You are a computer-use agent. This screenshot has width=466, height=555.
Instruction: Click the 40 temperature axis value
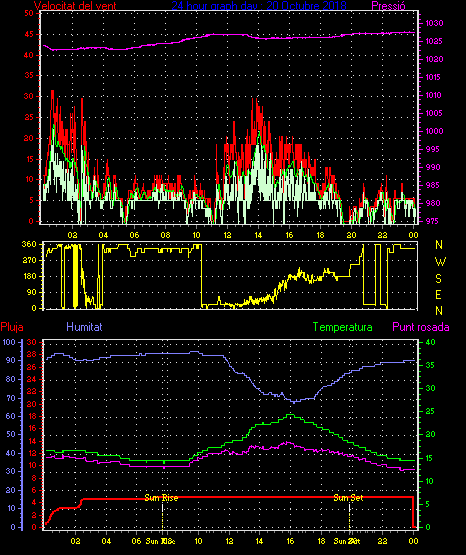click(x=431, y=342)
